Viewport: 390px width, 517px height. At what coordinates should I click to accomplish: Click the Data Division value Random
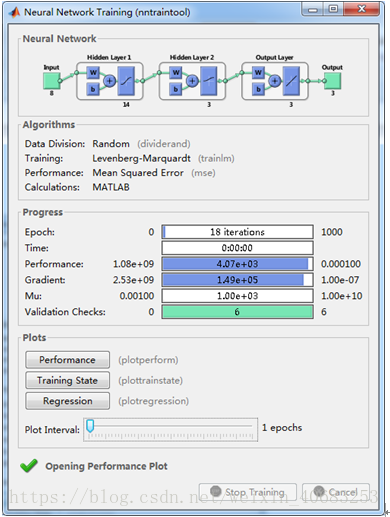111,144
